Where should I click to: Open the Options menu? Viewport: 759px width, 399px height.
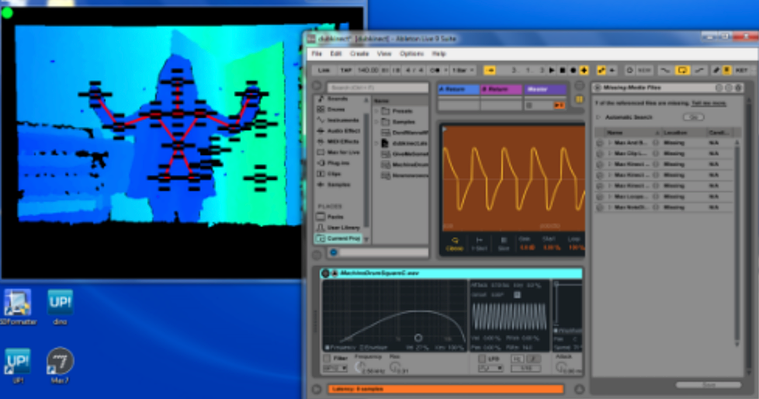(x=411, y=54)
